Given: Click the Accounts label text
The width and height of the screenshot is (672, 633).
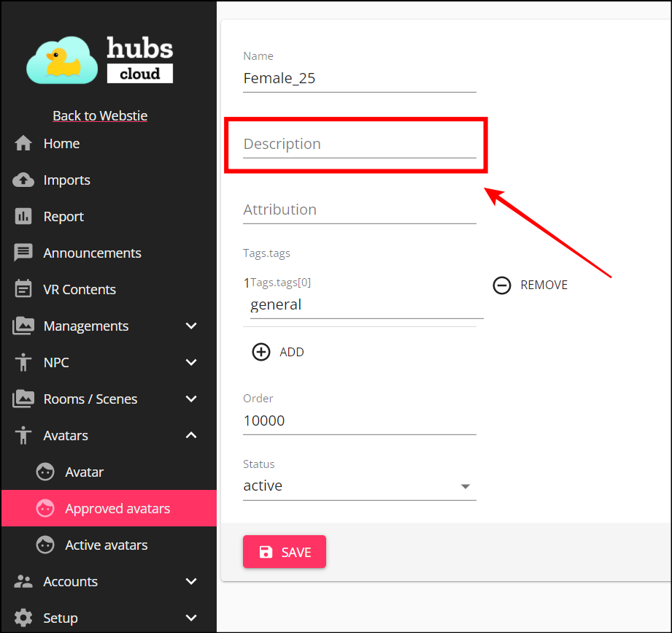Looking at the screenshot, I should [x=71, y=582].
